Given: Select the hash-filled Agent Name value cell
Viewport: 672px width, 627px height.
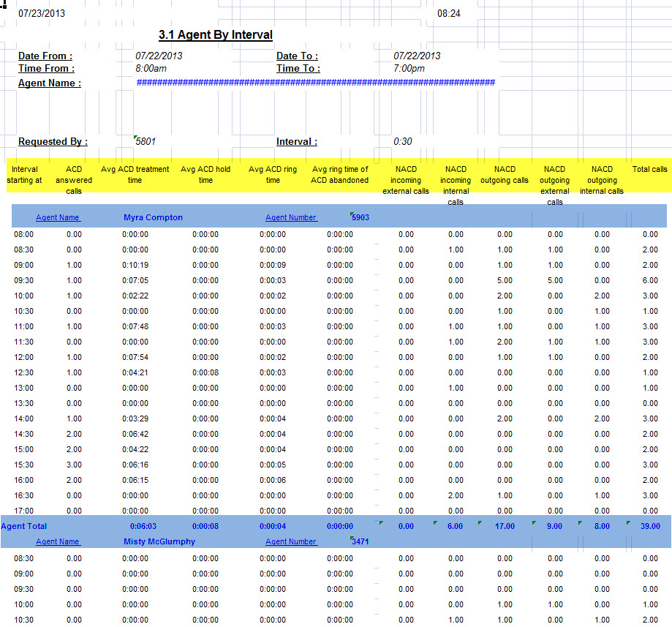Looking at the screenshot, I should pyautogui.click(x=315, y=83).
